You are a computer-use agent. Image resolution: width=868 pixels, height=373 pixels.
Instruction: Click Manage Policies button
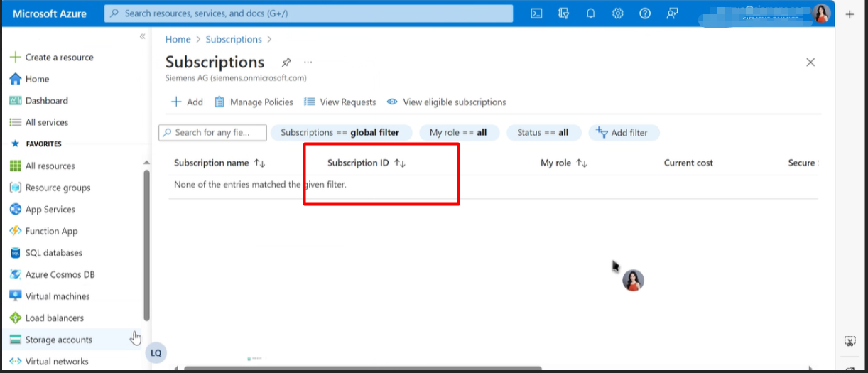(254, 102)
